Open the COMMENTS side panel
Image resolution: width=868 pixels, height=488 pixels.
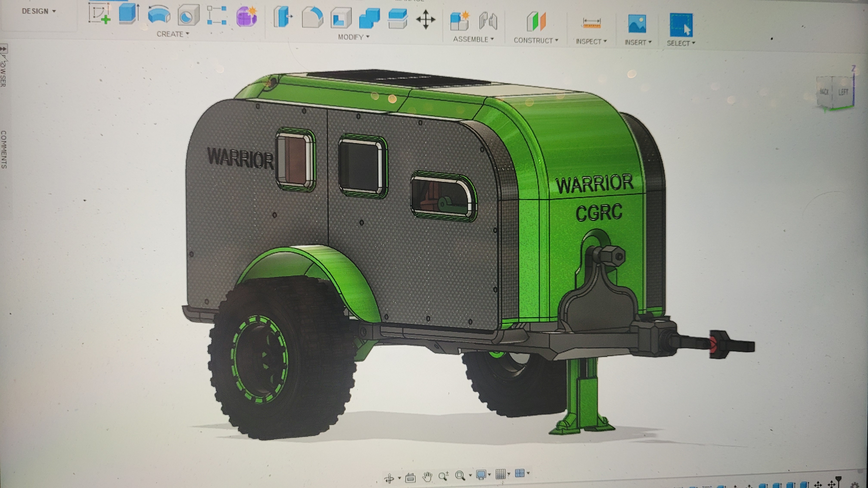(4, 150)
